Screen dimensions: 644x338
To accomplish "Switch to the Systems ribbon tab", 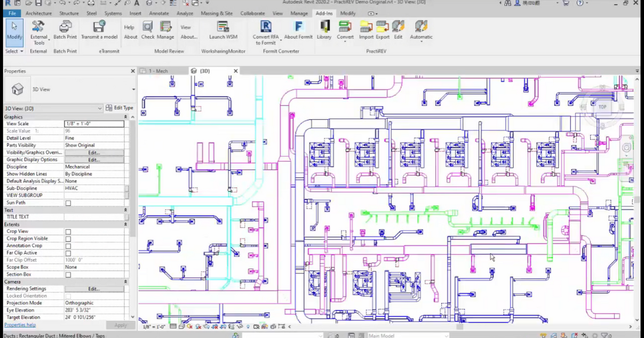I will coord(113,13).
